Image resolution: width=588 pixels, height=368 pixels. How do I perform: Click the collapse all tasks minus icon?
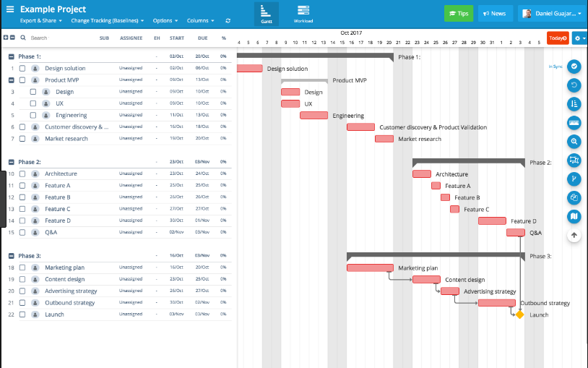[14, 38]
